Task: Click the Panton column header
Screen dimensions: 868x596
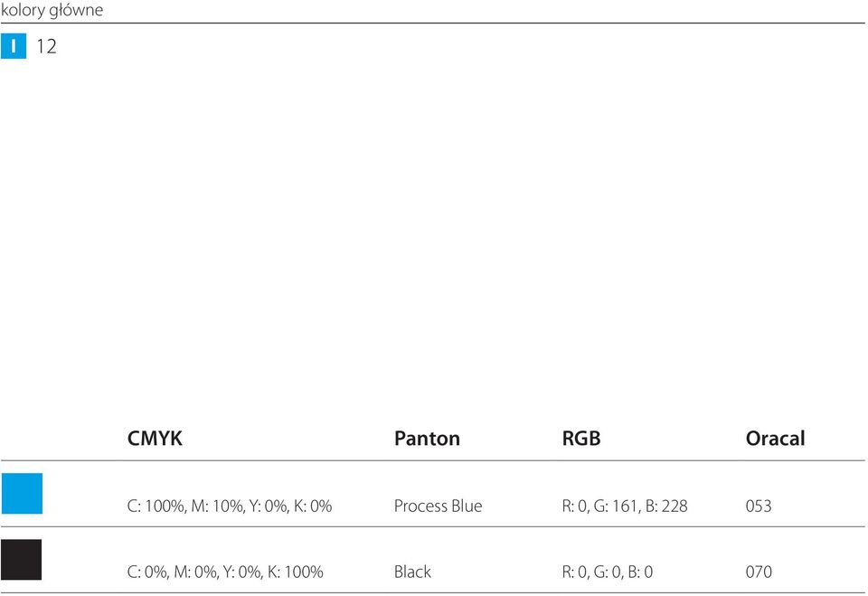Action: click(427, 438)
